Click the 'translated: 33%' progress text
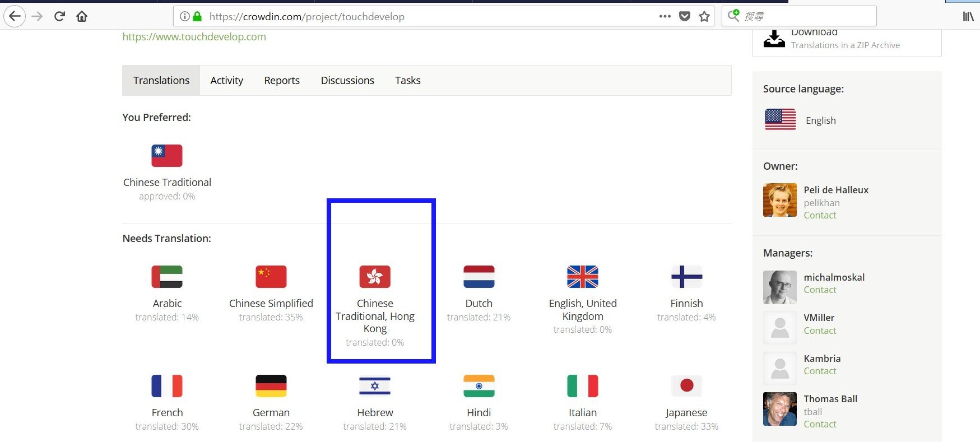The height and width of the screenshot is (442, 980). 686,427
